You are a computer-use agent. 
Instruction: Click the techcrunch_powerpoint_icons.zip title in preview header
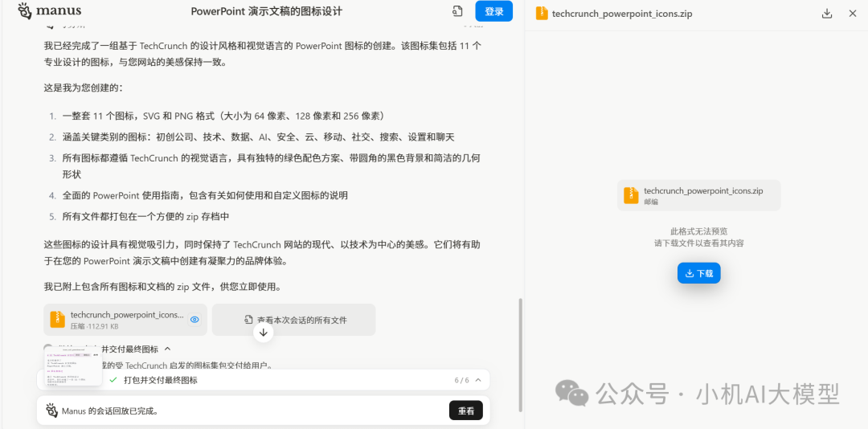(x=622, y=14)
